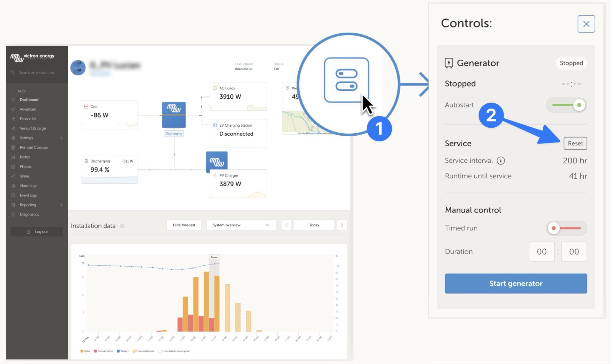Click the blue Victron inverter device icon
611x364 pixels.
pos(174,115)
